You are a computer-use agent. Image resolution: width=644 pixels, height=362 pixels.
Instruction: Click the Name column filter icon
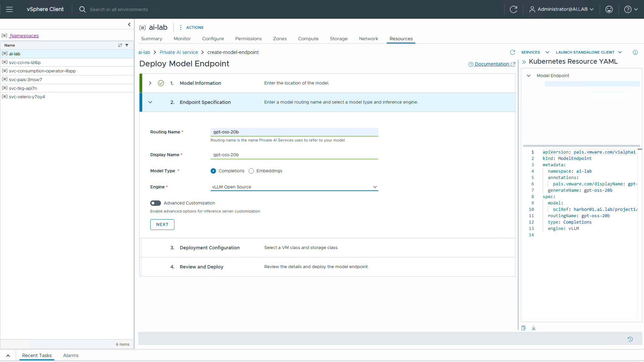[x=127, y=45]
